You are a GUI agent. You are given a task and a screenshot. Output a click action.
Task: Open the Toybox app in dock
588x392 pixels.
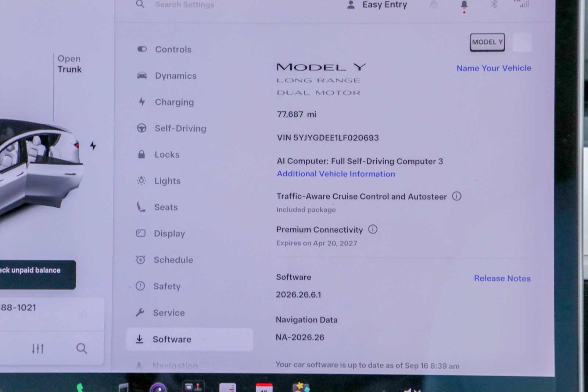[x=301, y=387]
